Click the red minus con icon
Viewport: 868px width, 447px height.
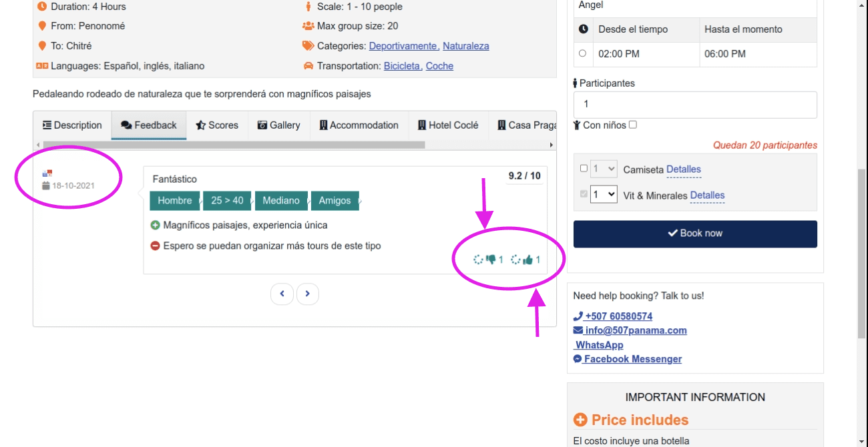[x=156, y=246]
